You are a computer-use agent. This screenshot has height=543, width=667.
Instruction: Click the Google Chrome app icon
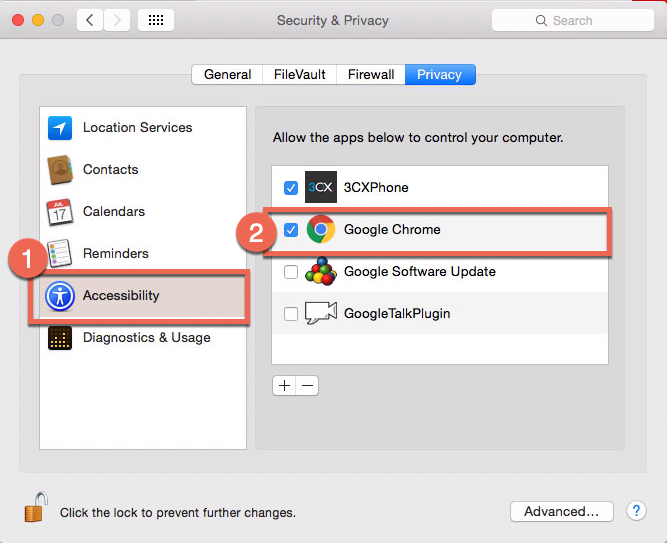click(321, 230)
